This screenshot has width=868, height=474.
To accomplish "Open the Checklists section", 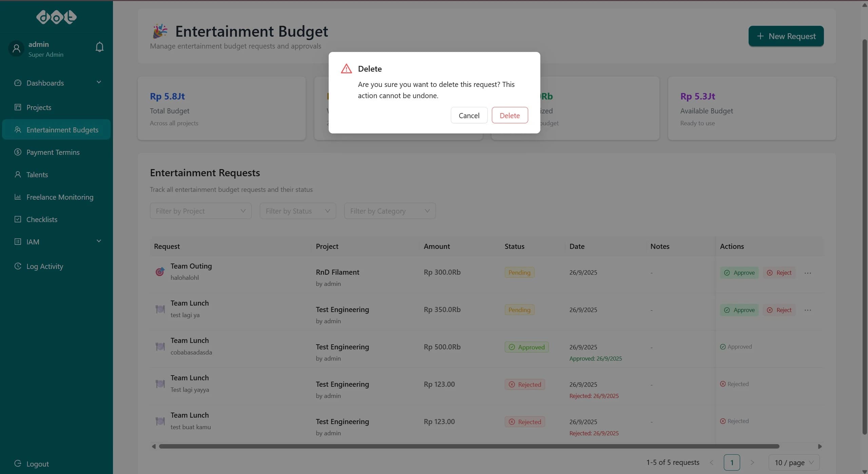I will tap(41, 219).
